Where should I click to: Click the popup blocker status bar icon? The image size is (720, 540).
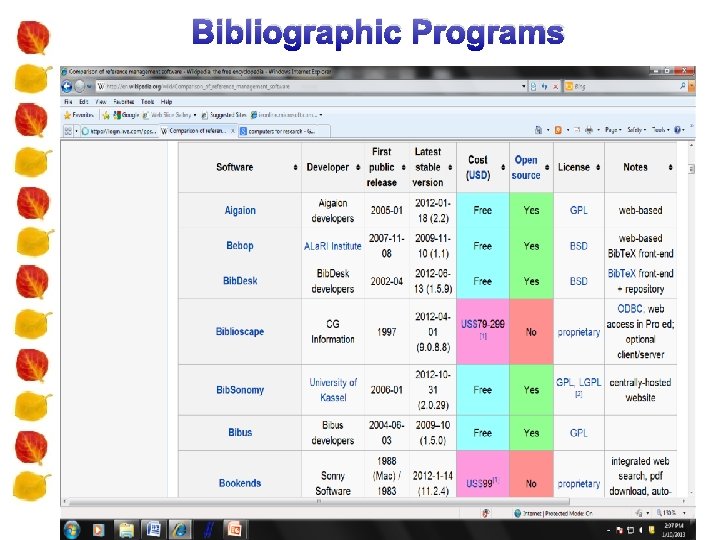tap(486, 513)
